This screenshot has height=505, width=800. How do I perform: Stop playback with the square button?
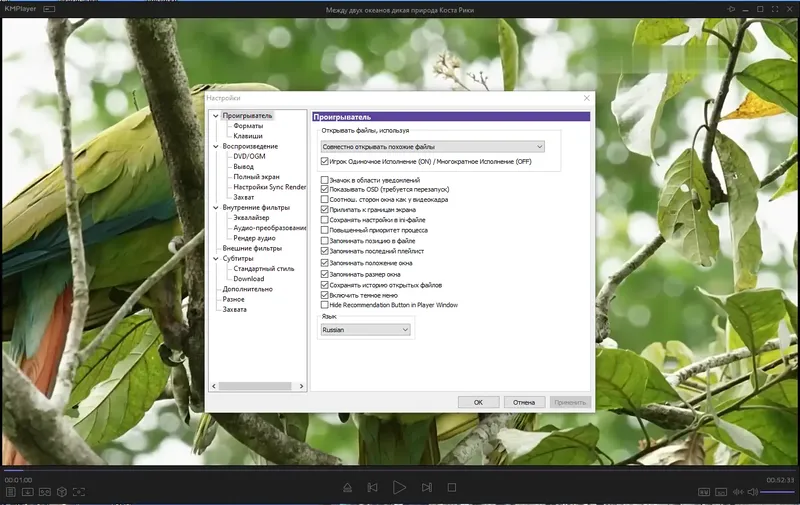pos(452,488)
